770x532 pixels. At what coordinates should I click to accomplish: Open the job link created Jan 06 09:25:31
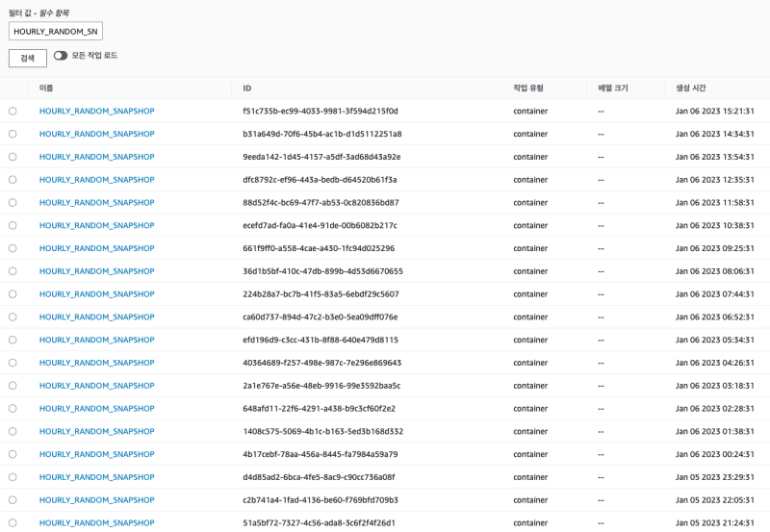(96, 248)
